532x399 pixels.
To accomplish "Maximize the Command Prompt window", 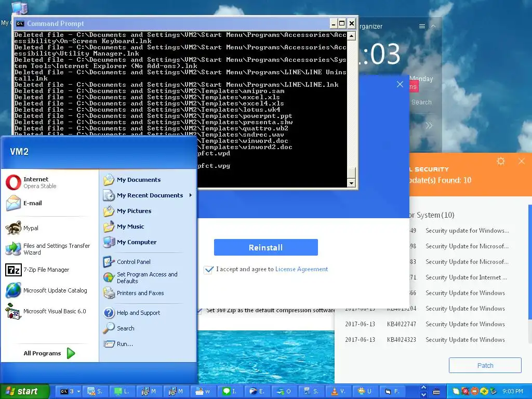I will pyautogui.click(x=342, y=23).
